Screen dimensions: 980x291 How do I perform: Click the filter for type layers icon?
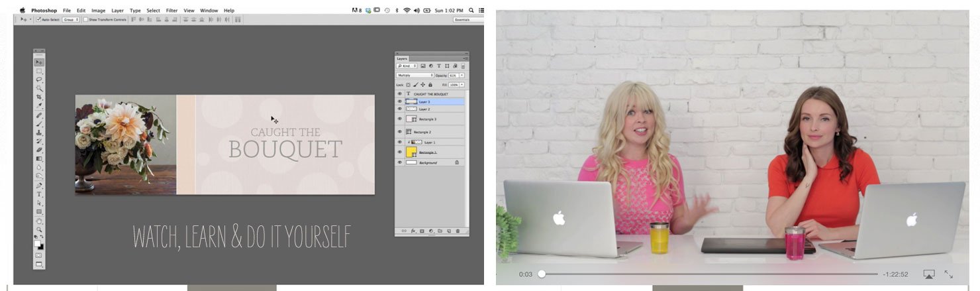[439, 66]
